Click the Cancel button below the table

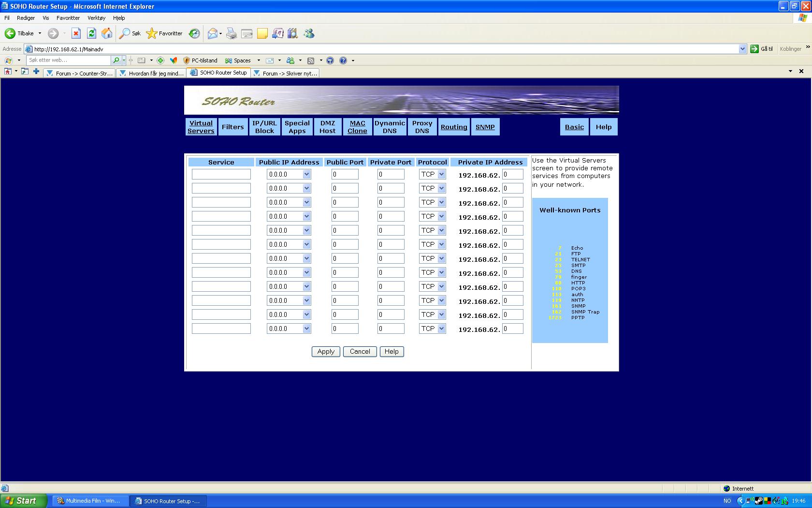tap(360, 352)
